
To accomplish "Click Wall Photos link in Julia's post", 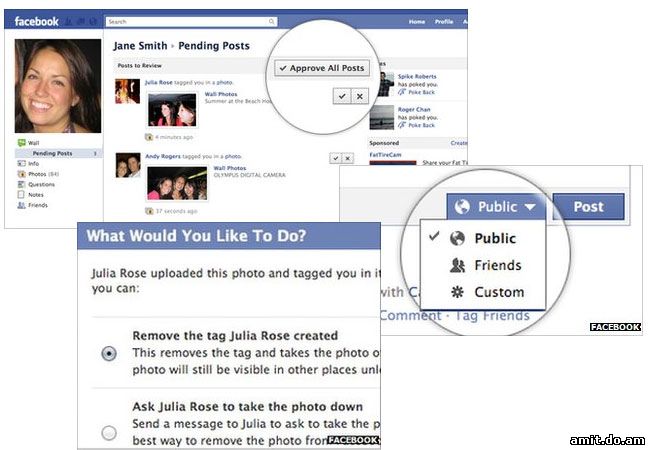I will coord(221,94).
